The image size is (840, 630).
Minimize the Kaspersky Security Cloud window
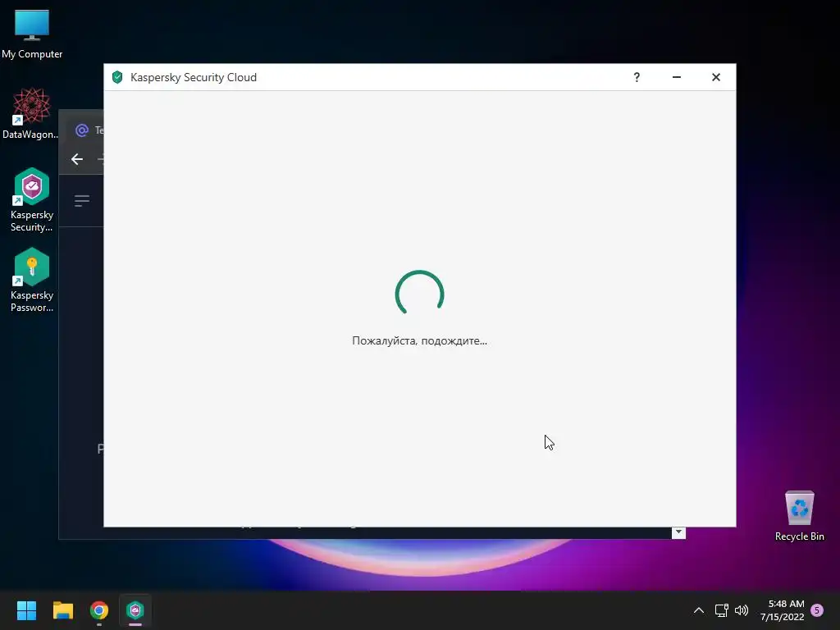tap(677, 77)
